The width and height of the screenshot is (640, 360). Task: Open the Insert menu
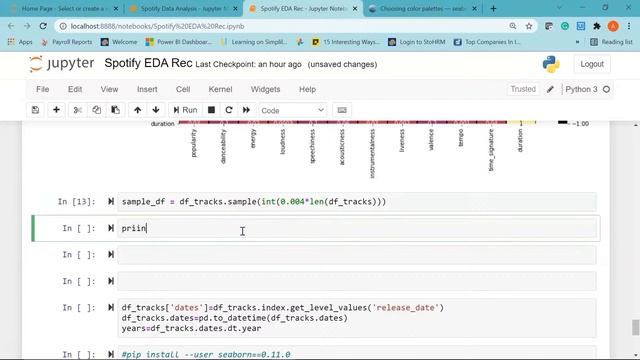[x=147, y=89]
